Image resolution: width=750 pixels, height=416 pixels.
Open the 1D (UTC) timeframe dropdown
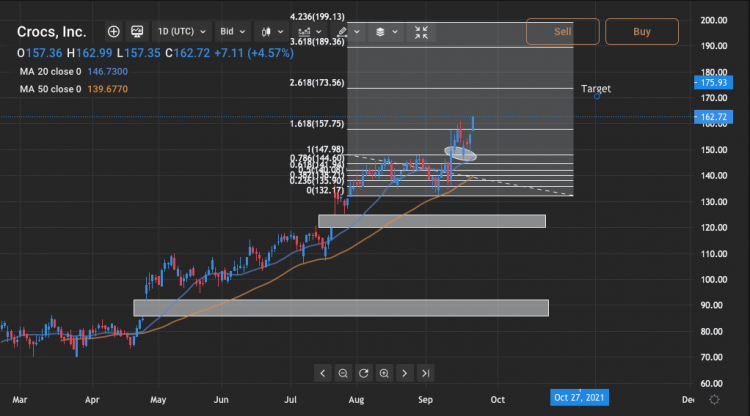(182, 32)
